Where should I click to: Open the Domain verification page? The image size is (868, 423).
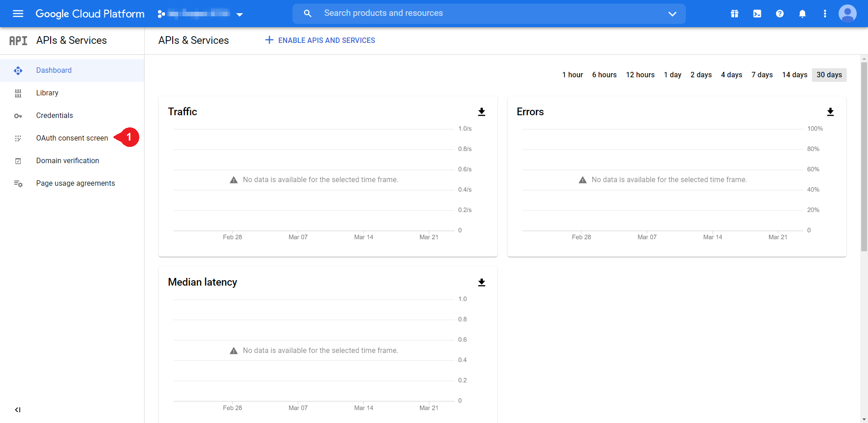click(x=67, y=160)
